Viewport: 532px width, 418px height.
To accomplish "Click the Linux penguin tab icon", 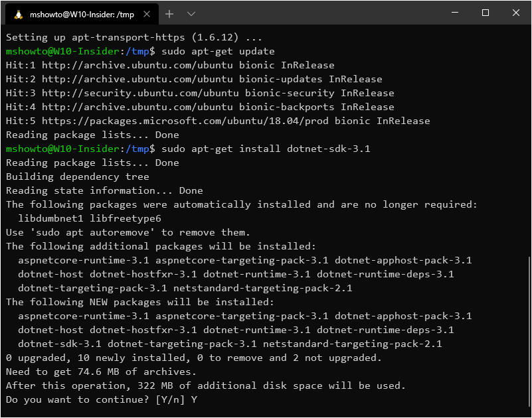I will (x=19, y=14).
